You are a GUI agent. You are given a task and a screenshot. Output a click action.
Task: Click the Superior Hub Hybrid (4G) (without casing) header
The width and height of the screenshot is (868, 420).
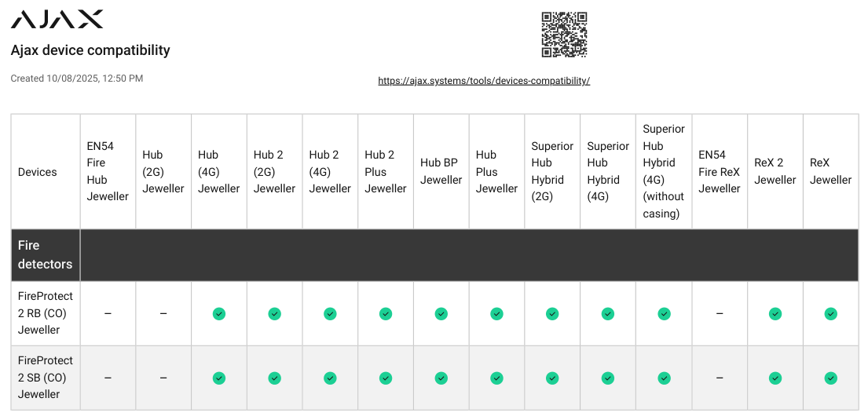664,172
